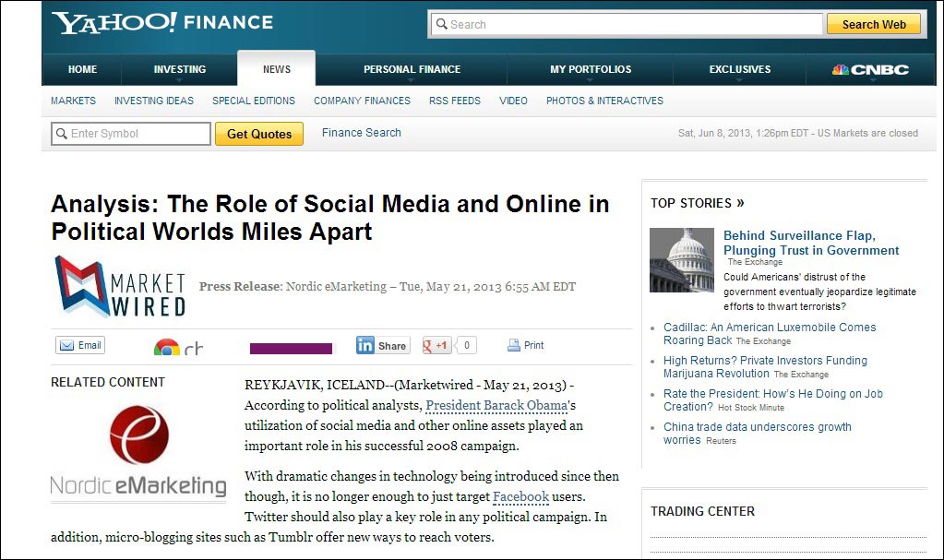Viewport: 944px width, 560px height.
Task: Click the Marketwired logo
Action: coord(121,287)
